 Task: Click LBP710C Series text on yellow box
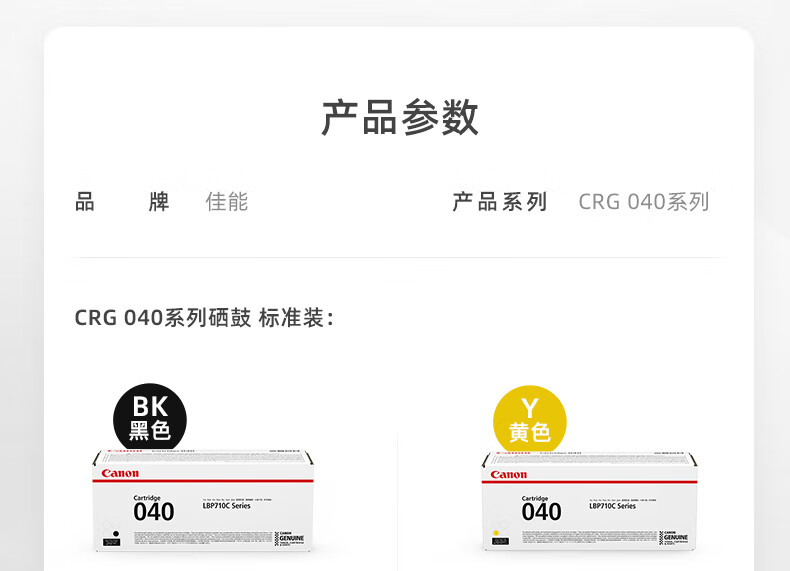pyautogui.click(x=612, y=505)
